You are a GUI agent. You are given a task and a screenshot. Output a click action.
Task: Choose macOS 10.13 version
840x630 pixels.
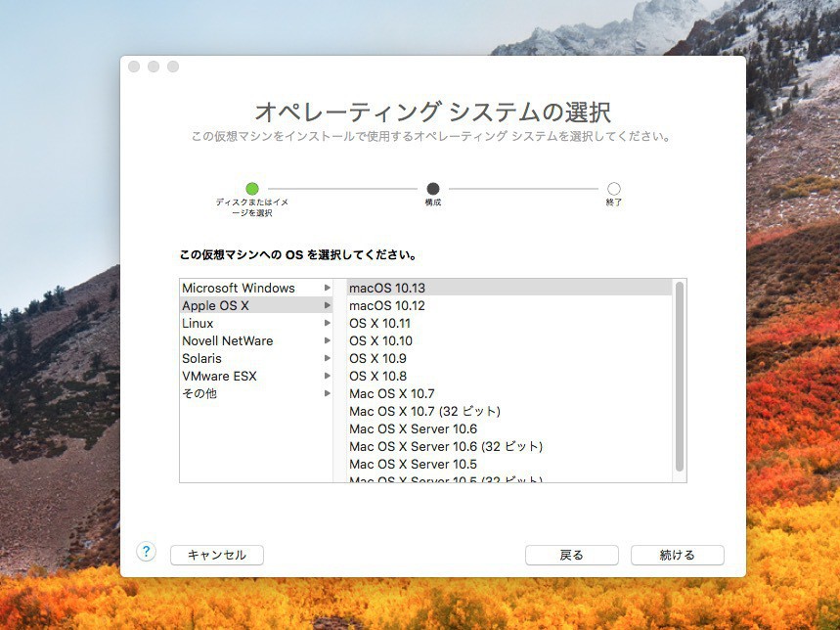pyautogui.click(x=508, y=288)
